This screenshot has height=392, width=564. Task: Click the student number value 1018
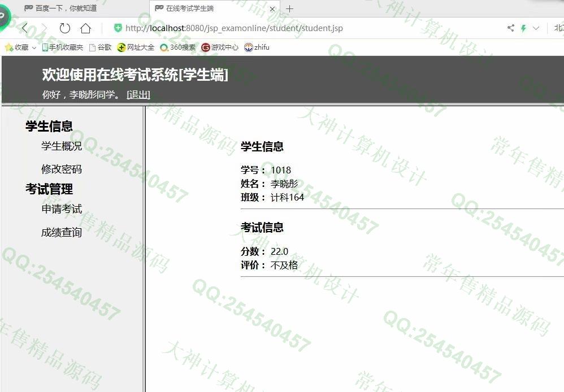(x=281, y=170)
